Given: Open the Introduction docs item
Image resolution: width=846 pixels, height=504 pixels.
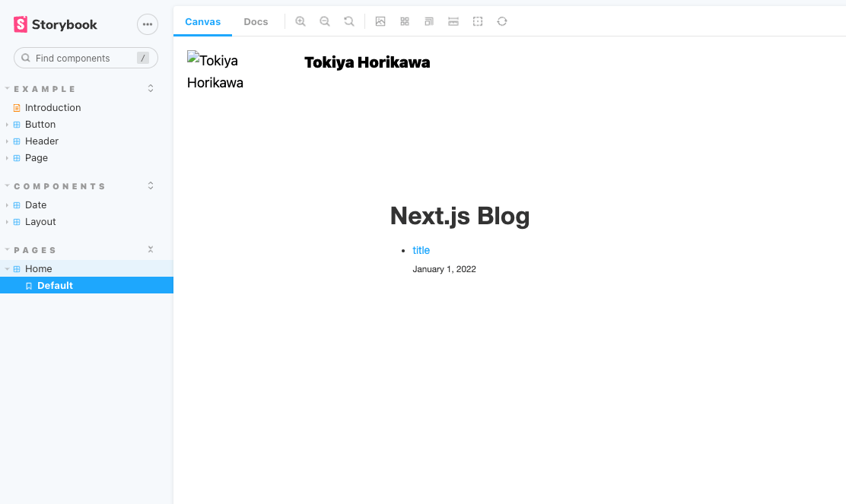Looking at the screenshot, I should 53,108.
